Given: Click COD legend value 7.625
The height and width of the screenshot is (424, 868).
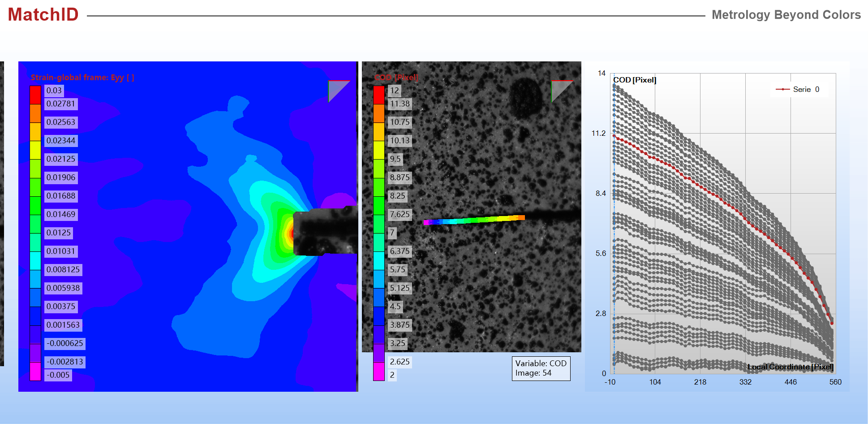Looking at the screenshot, I should 400,214.
